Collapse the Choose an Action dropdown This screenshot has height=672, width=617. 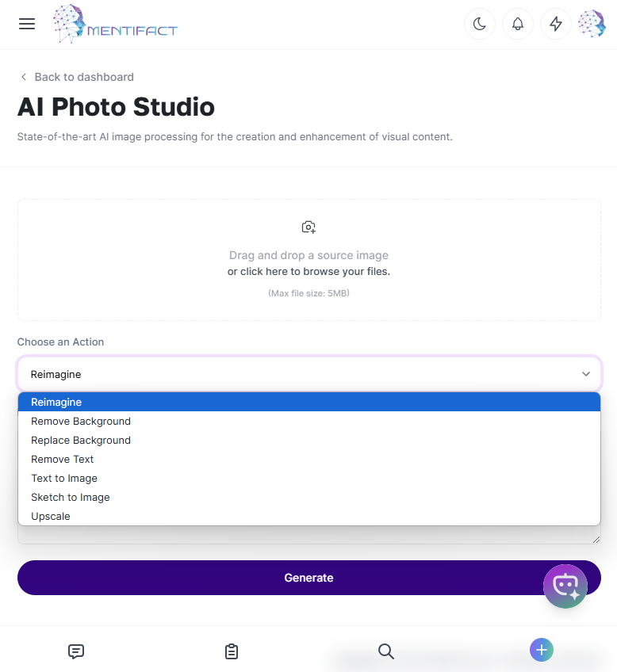[x=308, y=374]
